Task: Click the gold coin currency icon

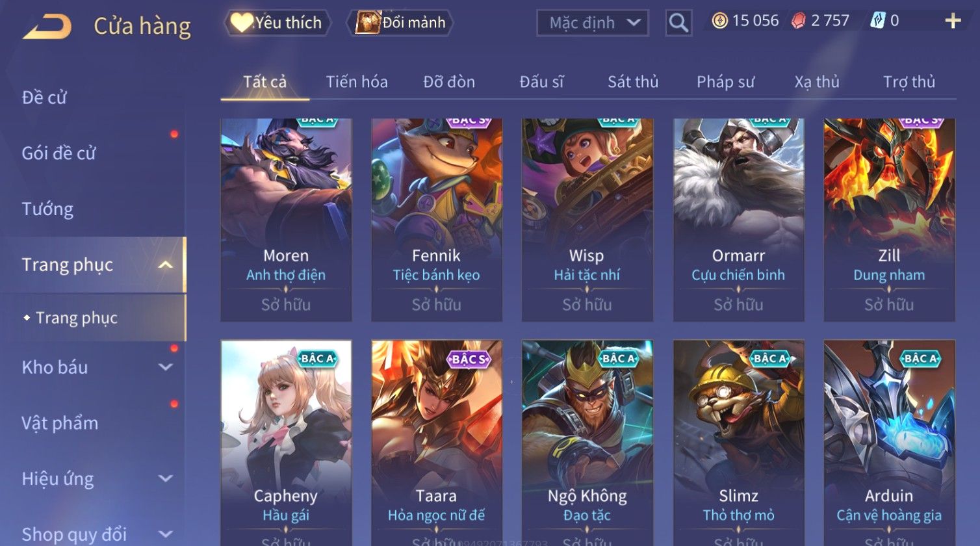Action: [x=719, y=21]
